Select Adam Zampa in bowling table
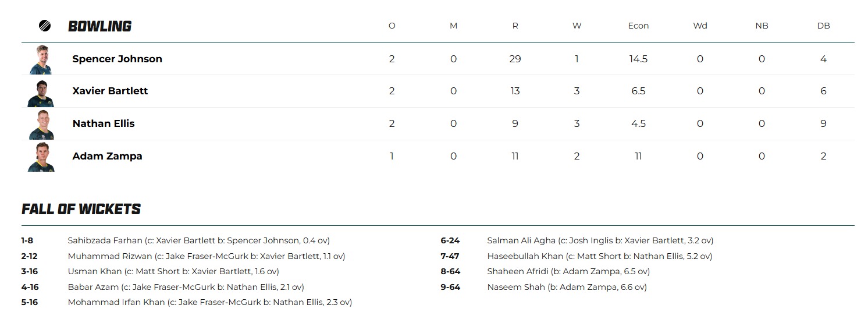Image resolution: width=868 pixels, height=319 pixels. coord(107,156)
